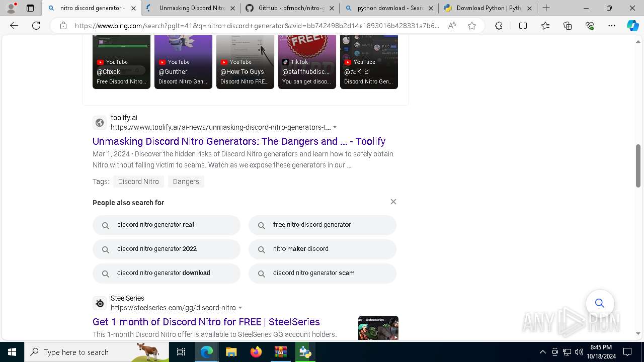
Task: Expand steelseries.com URL dropdown arrow
Action: point(240,308)
